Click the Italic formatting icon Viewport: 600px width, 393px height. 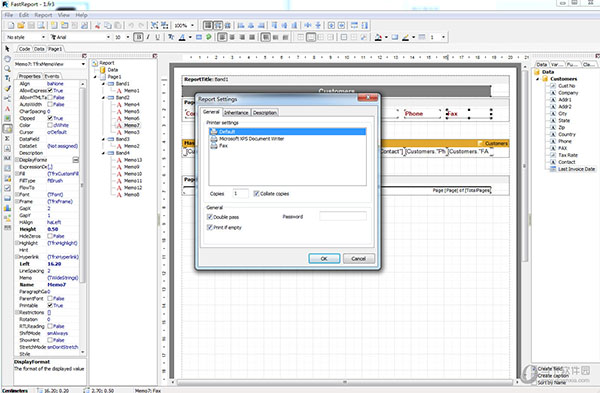[x=148, y=37]
